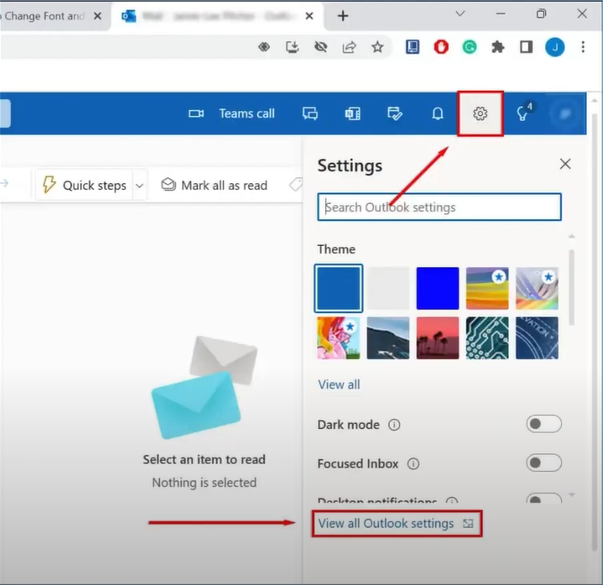This screenshot has width=603, height=585.
Task: Choose the circuit board theme thumbnail
Action: click(487, 338)
